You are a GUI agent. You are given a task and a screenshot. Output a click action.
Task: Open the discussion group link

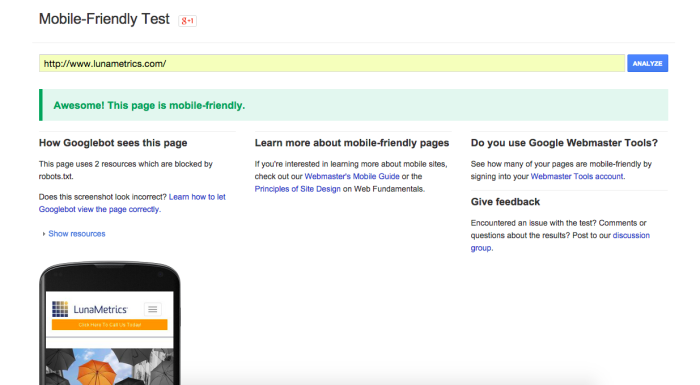coord(560,242)
